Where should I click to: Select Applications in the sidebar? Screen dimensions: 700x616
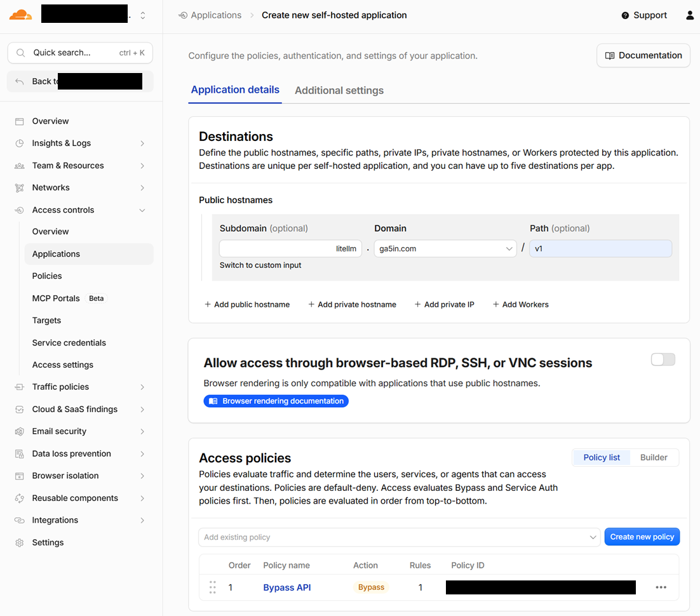coord(89,254)
